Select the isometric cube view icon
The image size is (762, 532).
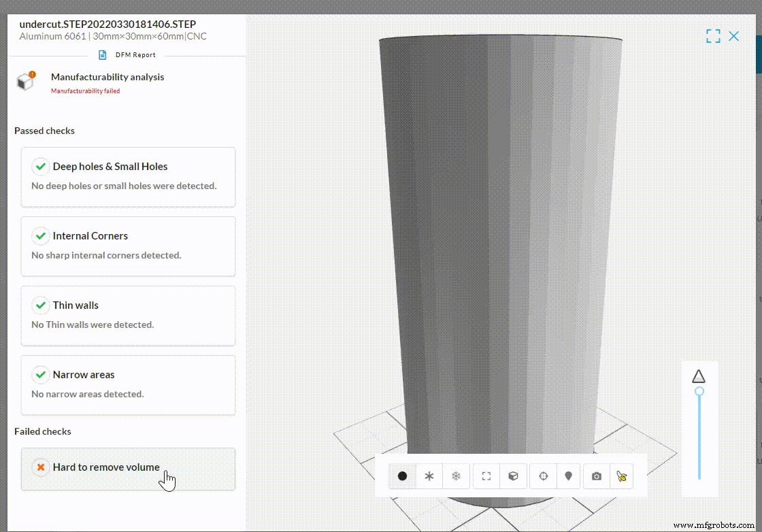[513, 476]
